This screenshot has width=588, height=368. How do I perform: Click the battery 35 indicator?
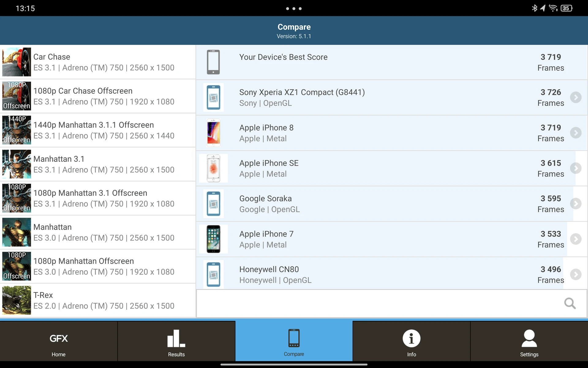[566, 8]
